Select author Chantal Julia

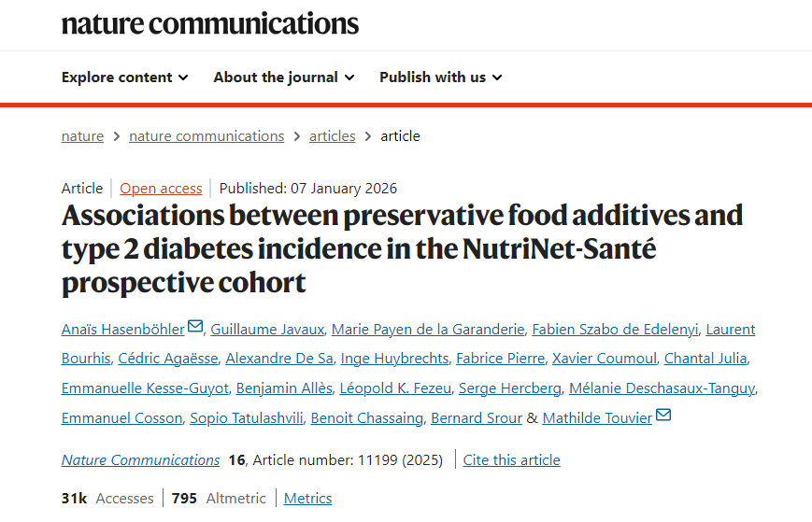(x=705, y=359)
